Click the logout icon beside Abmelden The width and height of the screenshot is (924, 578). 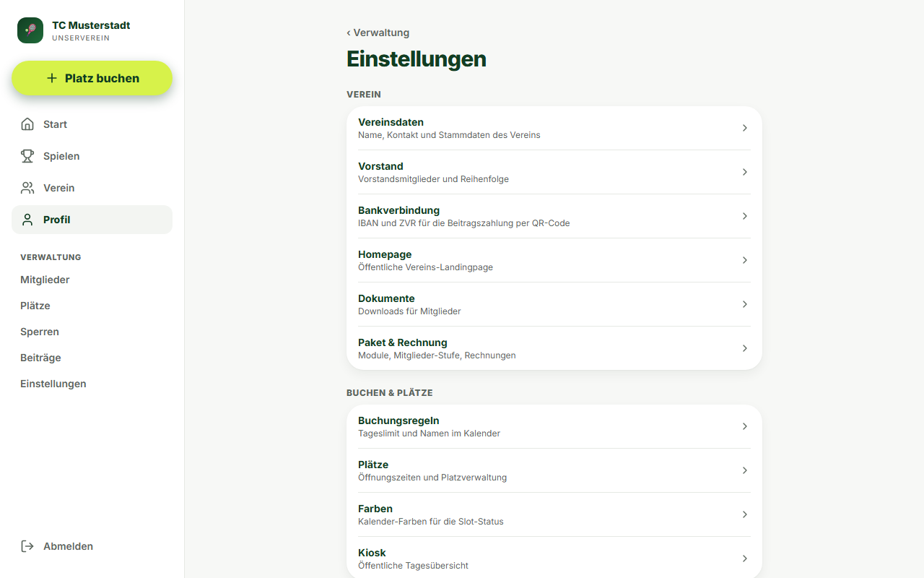[27, 546]
